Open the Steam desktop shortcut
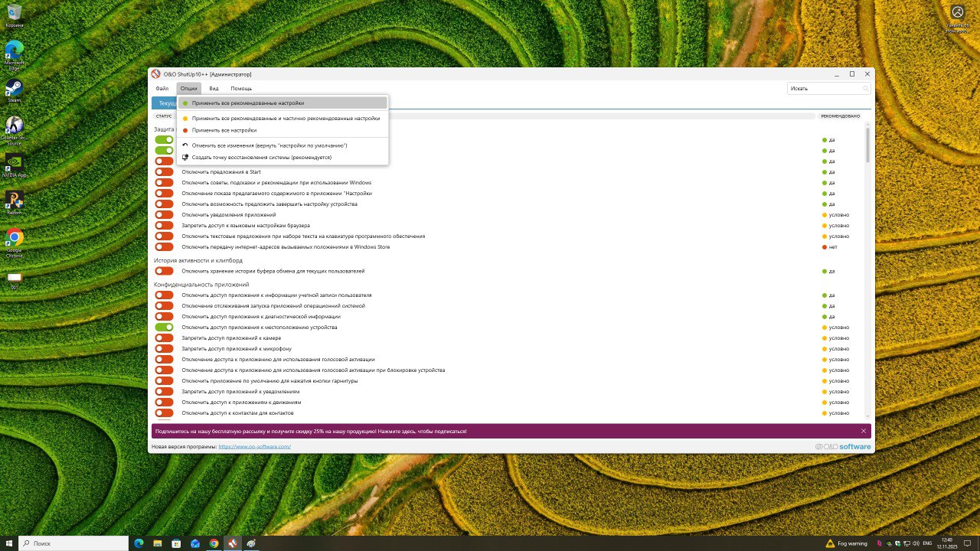 (x=14, y=87)
